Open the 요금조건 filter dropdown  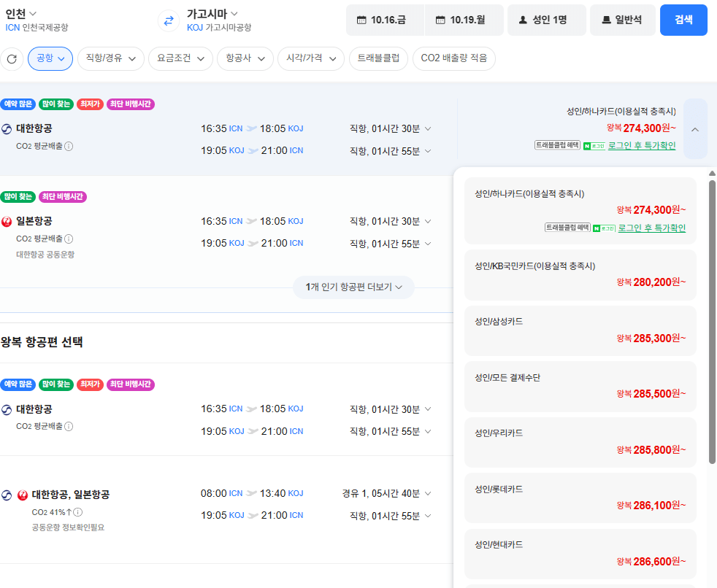click(x=180, y=58)
